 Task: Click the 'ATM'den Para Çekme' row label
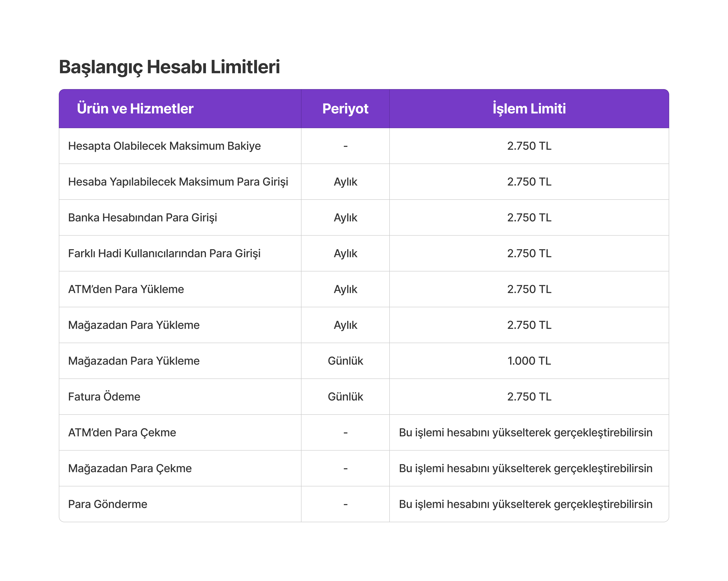pyautogui.click(x=122, y=432)
